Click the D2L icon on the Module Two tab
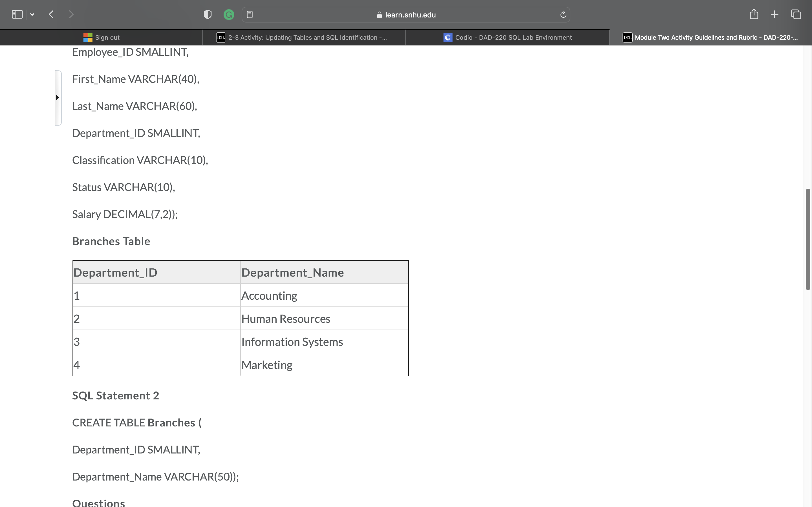 pyautogui.click(x=627, y=37)
